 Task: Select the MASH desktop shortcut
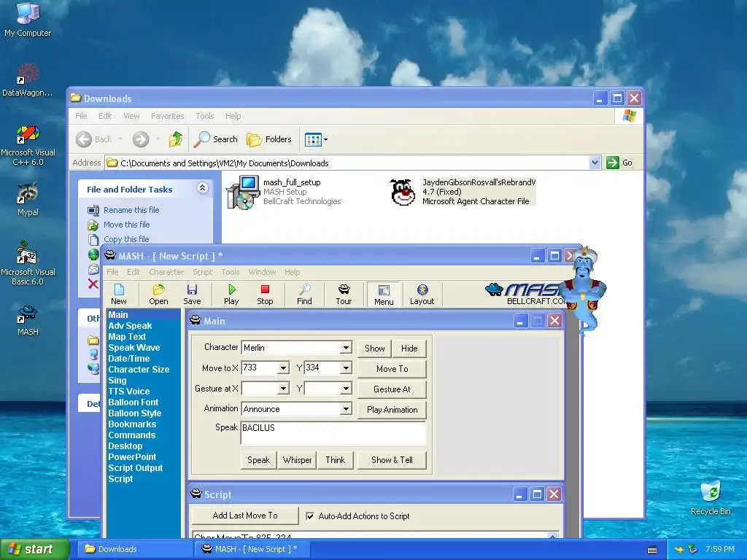[28, 320]
